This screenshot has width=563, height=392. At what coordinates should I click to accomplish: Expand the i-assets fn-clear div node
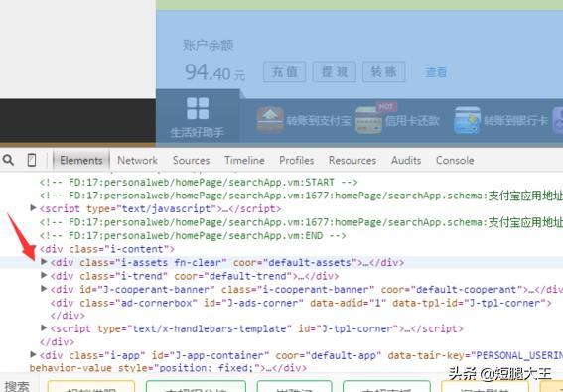click(x=44, y=262)
